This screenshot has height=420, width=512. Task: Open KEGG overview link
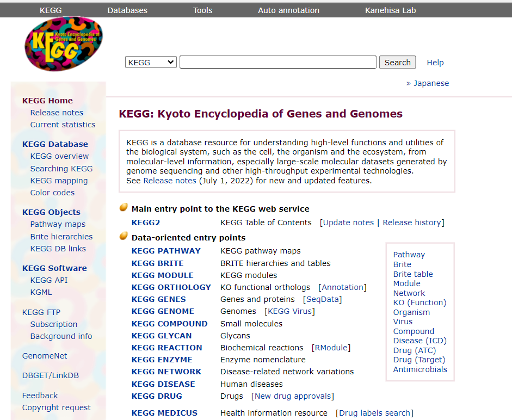click(x=59, y=156)
